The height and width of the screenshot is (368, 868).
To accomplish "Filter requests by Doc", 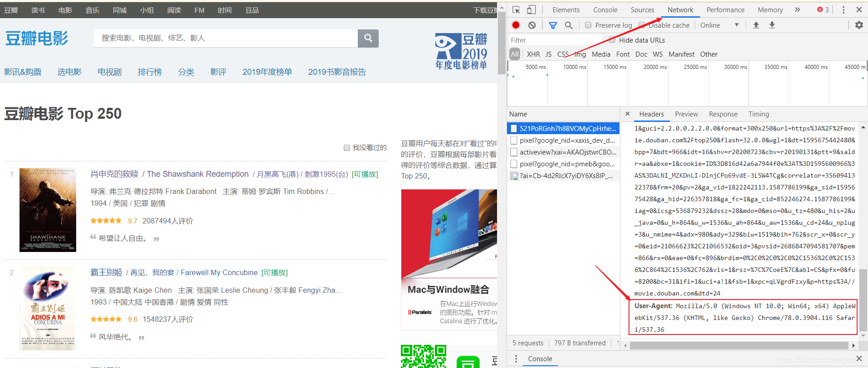I will [x=641, y=54].
